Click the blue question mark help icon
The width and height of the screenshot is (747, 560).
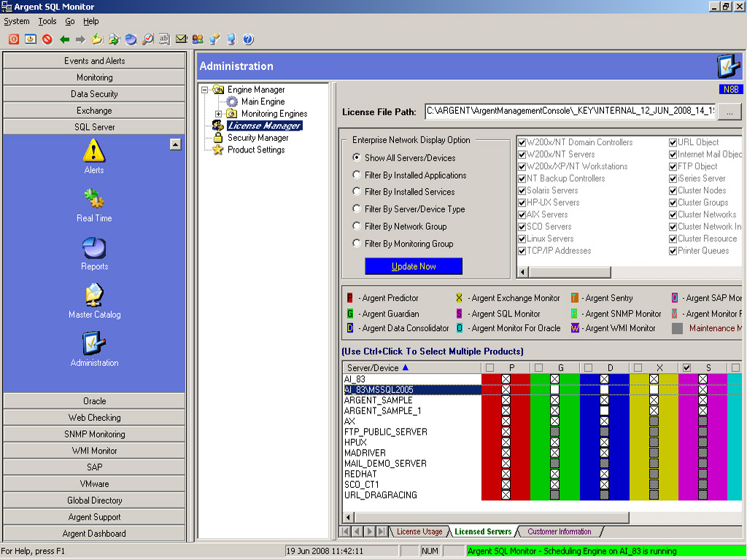[248, 39]
